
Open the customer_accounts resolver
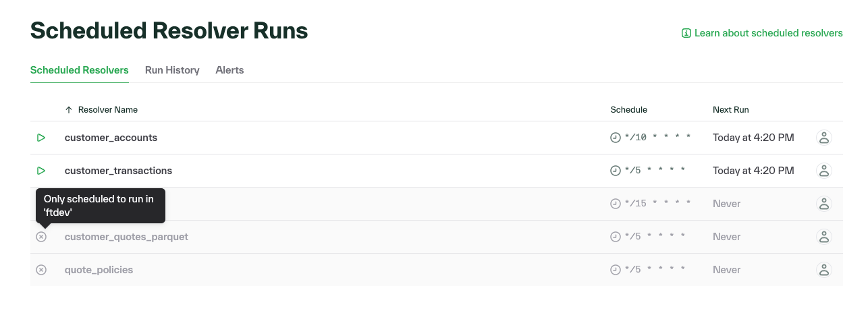111,138
